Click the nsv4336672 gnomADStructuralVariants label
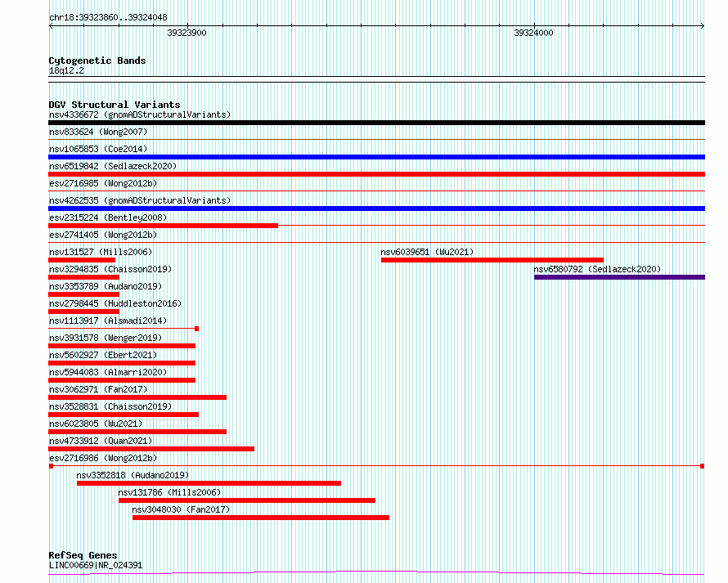The image size is (728, 583). [x=140, y=114]
